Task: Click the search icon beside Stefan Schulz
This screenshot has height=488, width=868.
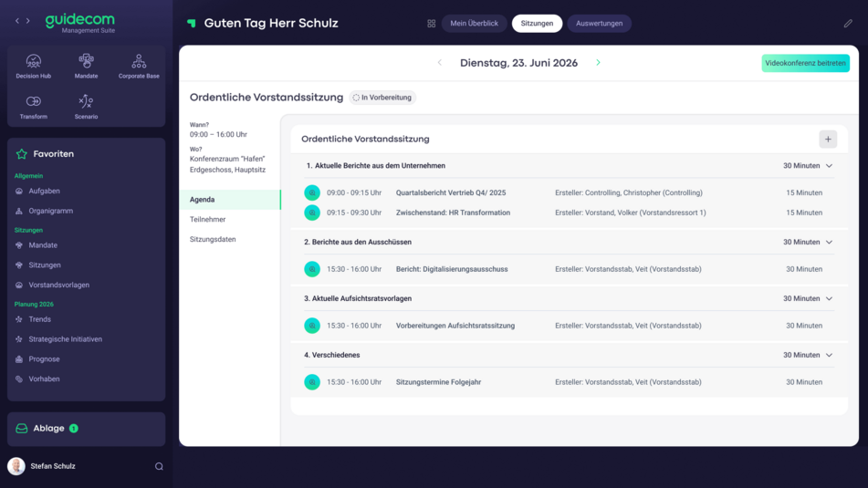Action: click(x=159, y=466)
